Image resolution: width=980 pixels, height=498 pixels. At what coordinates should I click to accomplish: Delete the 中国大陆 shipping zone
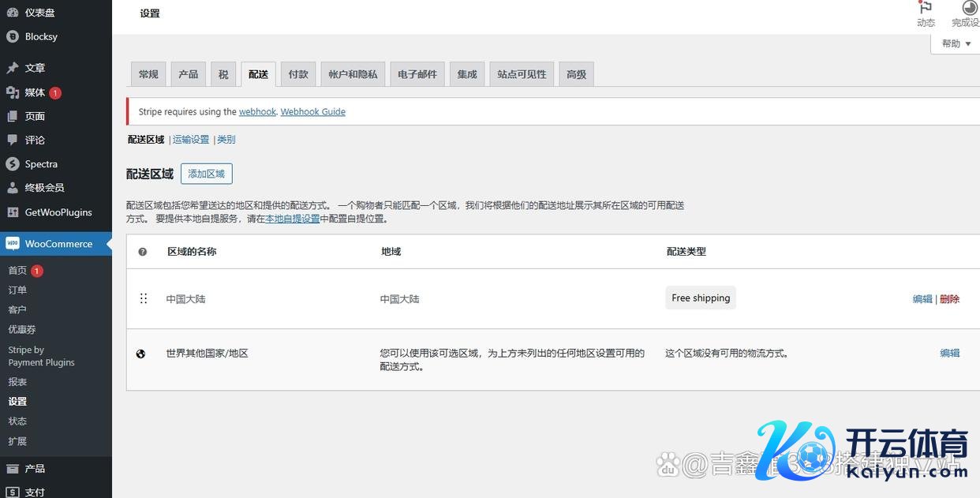tap(950, 299)
